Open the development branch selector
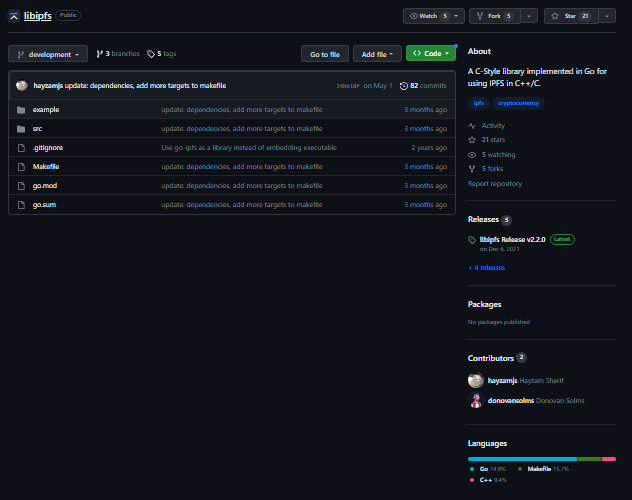This screenshot has height=500, width=632. (48, 54)
